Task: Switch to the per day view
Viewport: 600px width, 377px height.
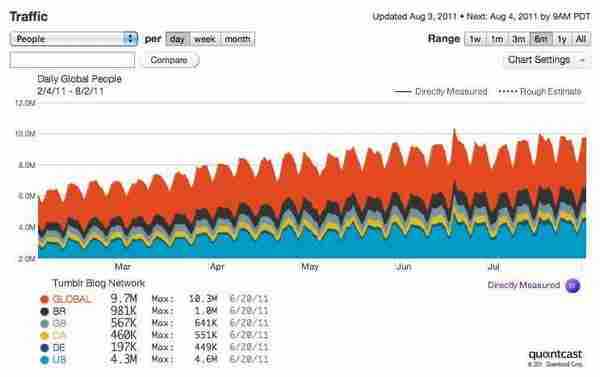Action: click(x=178, y=39)
